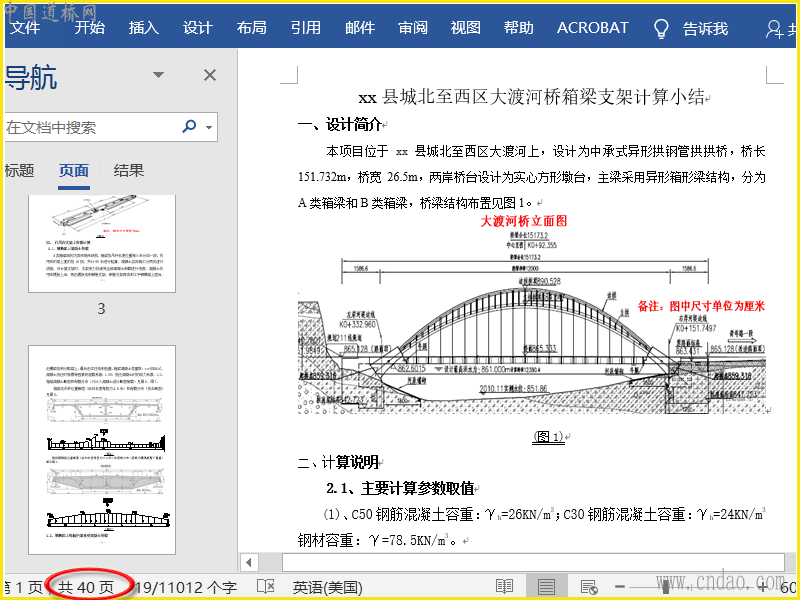The image size is (800, 600).
Task: Open the navigation pane options dropdown arrow
Action: point(159,75)
